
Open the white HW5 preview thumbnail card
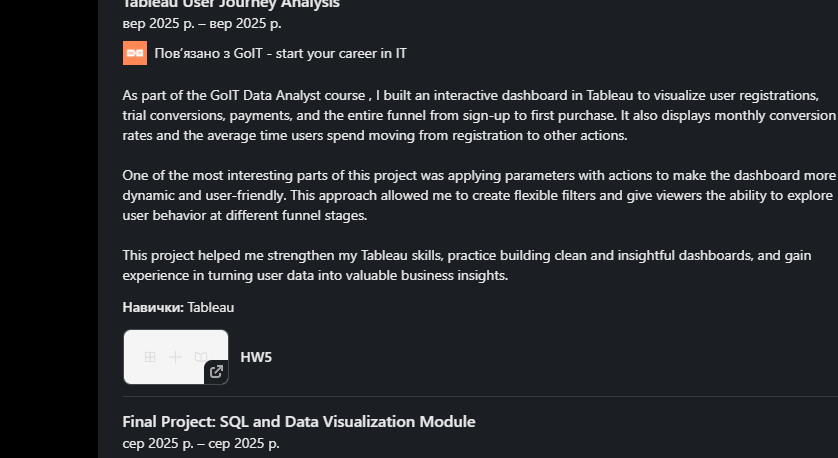176,357
